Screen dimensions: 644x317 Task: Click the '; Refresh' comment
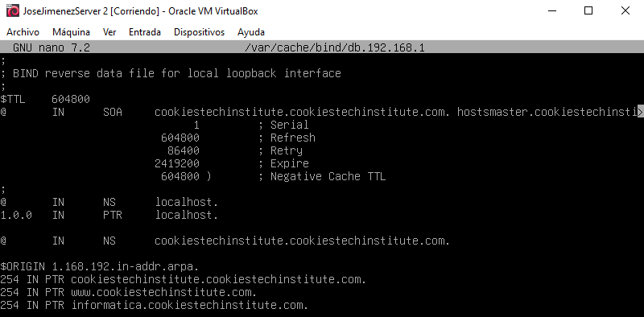coord(287,138)
